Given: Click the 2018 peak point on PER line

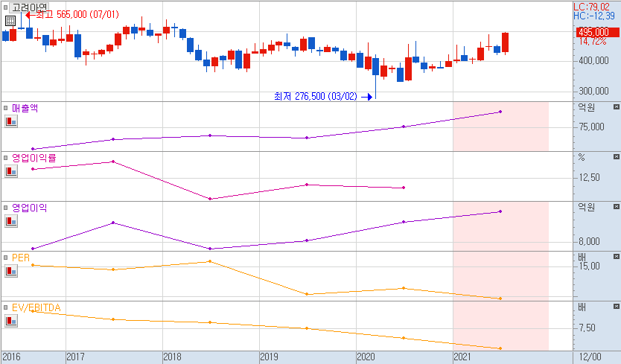Looking at the screenshot, I should tap(210, 261).
